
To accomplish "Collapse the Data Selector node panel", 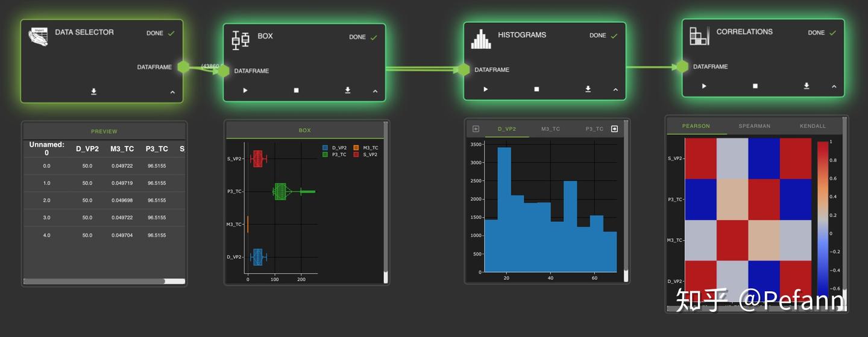I will 172,92.
